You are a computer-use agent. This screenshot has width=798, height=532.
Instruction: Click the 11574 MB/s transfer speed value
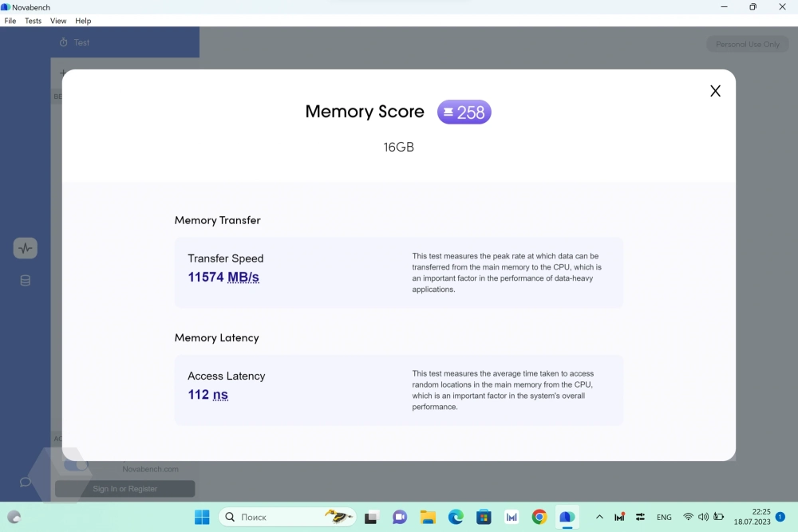pyautogui.click(x=223, y=278)
